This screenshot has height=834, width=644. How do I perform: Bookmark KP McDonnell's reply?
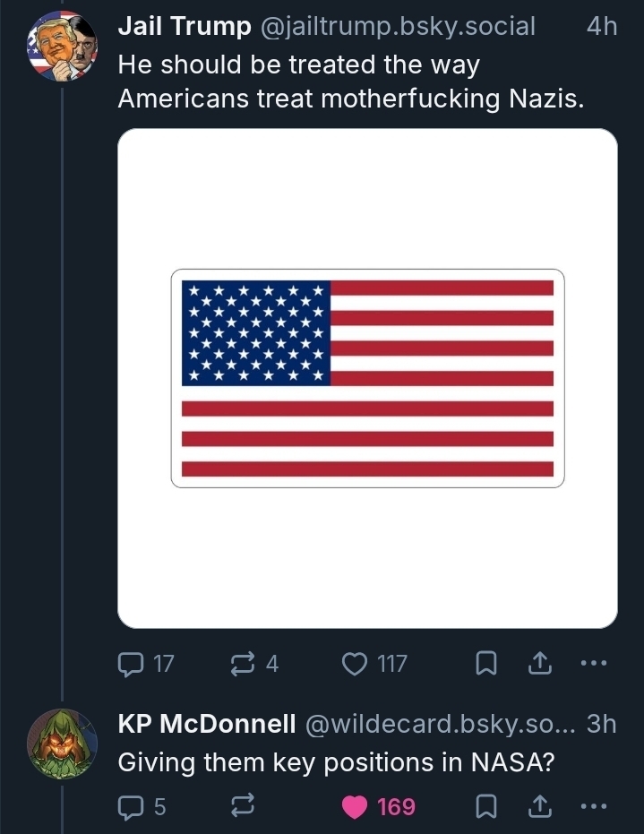pyautogui.click(x=485, y=807)
